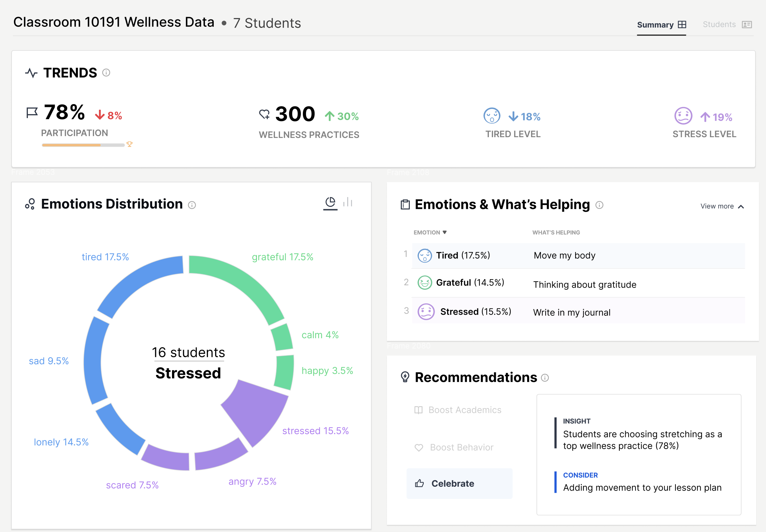Switch to bar chart view

point(348,202)
